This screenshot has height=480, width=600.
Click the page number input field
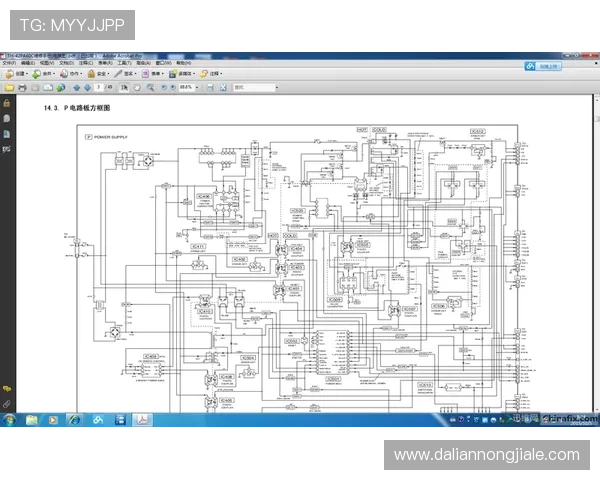[100, 87]
